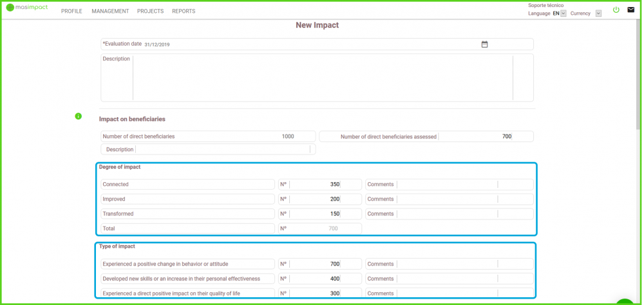Click the Connected number field showing 350

coord(316,185)
